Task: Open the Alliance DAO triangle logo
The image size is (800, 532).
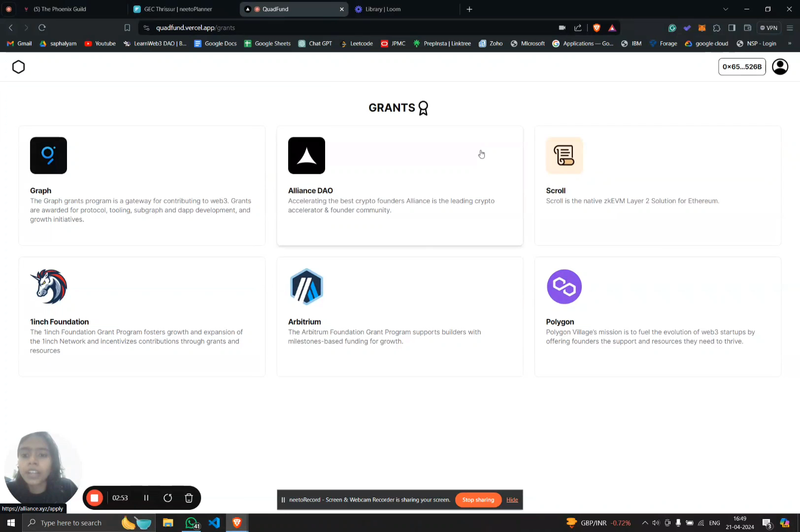Action: 306,156
